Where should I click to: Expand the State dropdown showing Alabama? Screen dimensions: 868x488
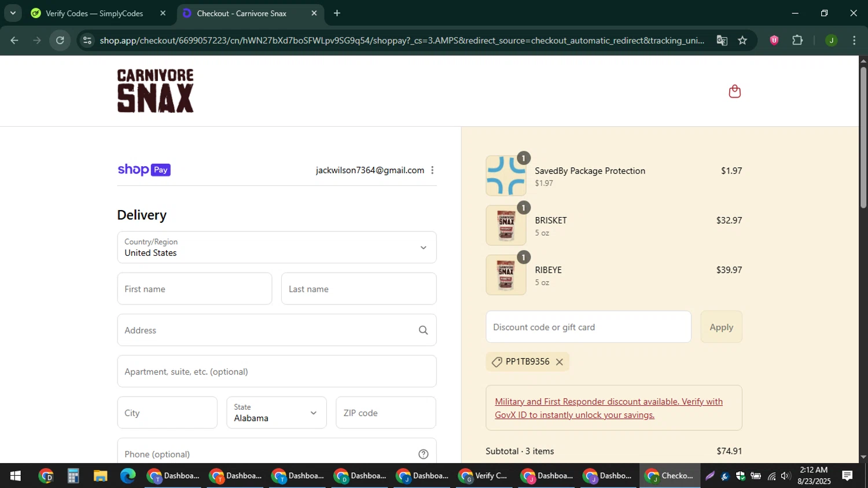click(x=277, y=413)
